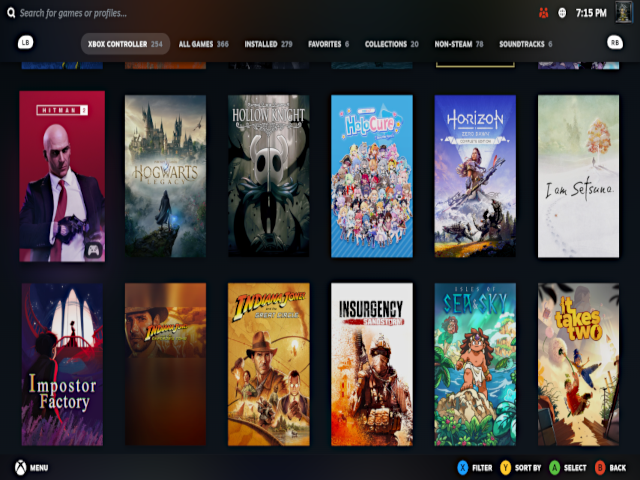
Task: Select the Xbox Controller tab
Action: (x=125, y=44)
